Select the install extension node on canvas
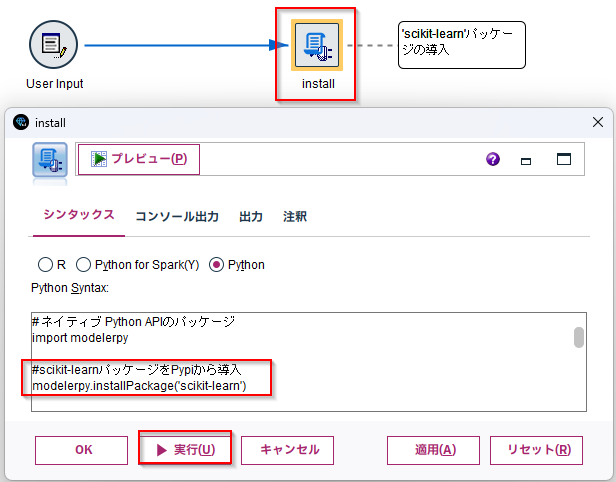This screenshot has width=616, height=482. (317, 45)
